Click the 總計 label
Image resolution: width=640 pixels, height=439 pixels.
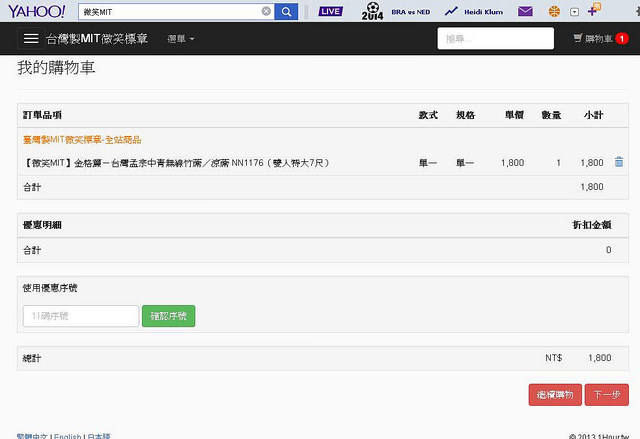tap(32, 358)
